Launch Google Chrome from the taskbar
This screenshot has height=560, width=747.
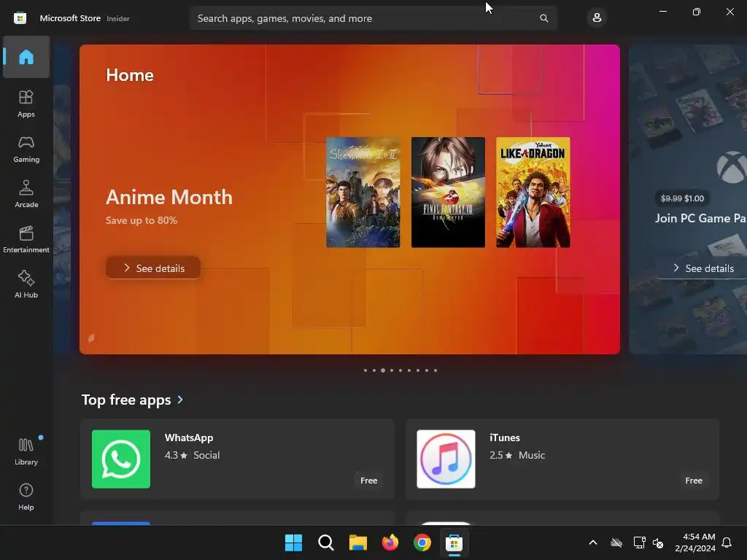pos(422,542)
